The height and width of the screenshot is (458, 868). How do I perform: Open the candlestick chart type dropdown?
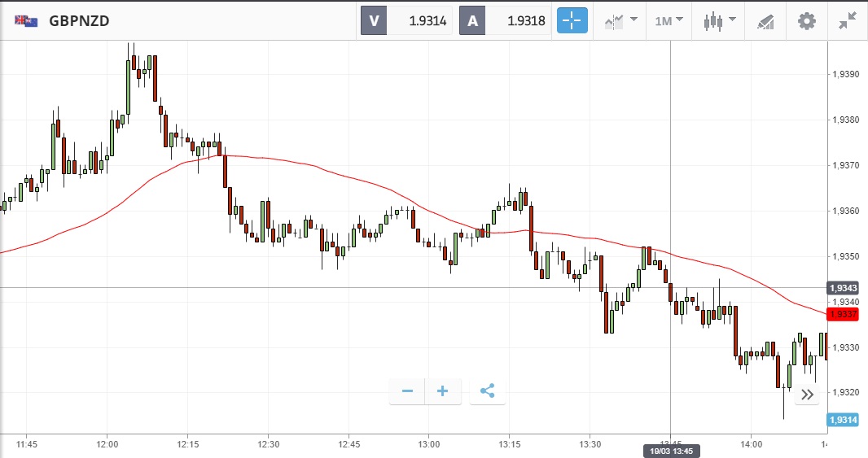[x=719, y=20]
